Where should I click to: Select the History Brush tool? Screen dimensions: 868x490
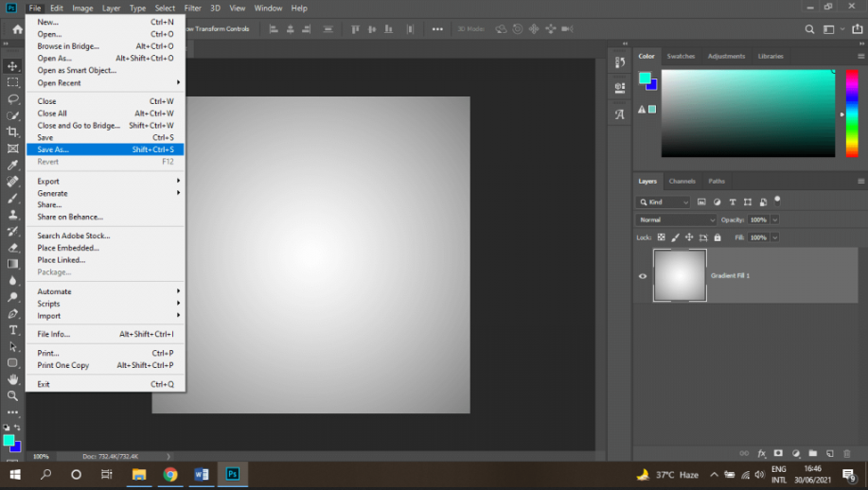(12, 231)
